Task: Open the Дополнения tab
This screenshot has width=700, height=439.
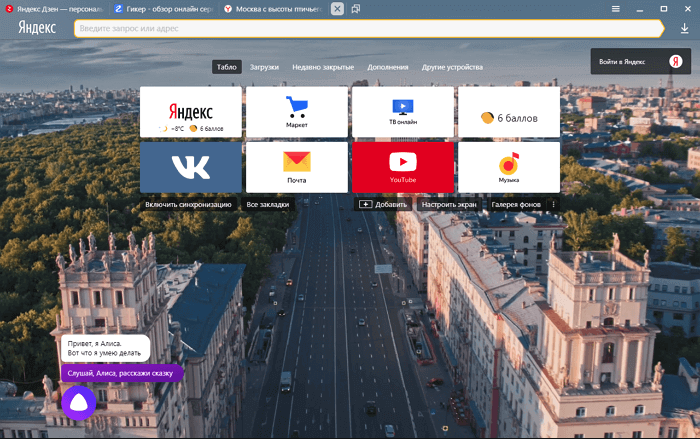Action: click(387, 67)
